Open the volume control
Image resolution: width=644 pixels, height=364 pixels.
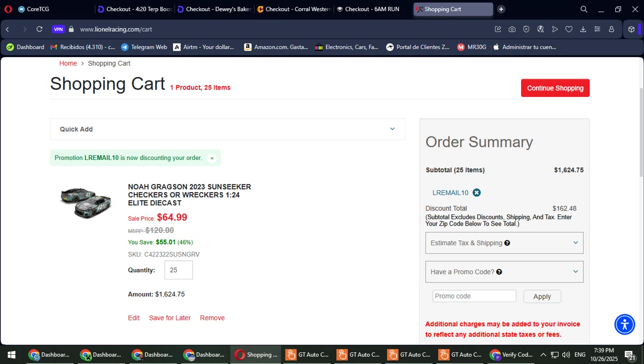(x=566, y=355)
